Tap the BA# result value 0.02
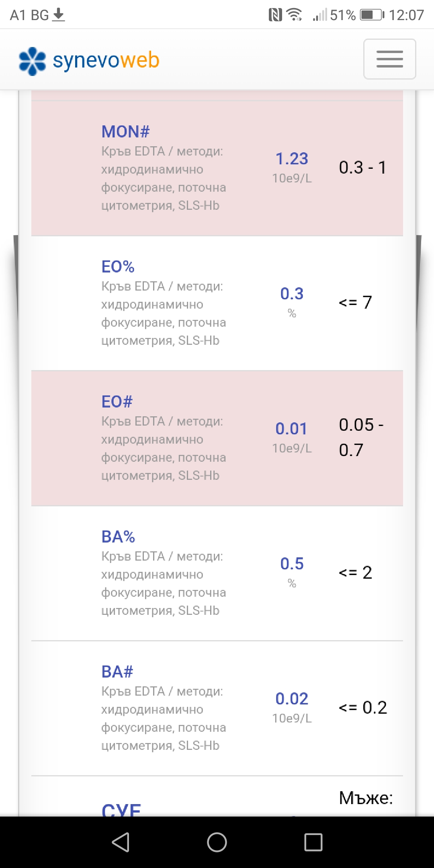Image resolution: width=434 pixels, height=868 pixels. [x=292, y=699]
